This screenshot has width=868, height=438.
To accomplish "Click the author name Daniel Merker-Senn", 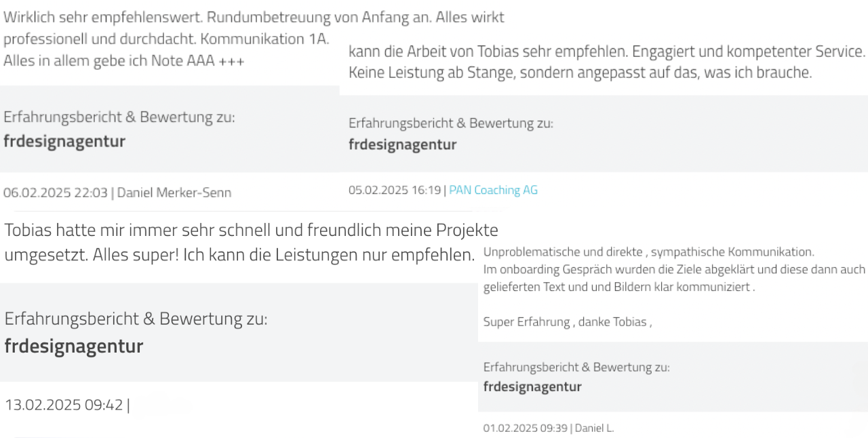I will (174, 193).
